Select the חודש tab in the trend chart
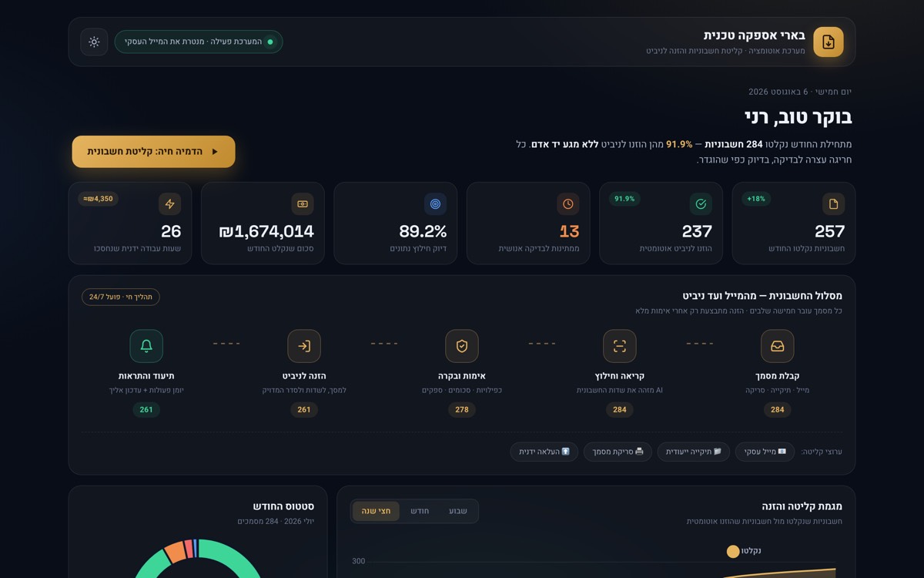Viewport: 924px width, 578px height. (x=420, y=511)
